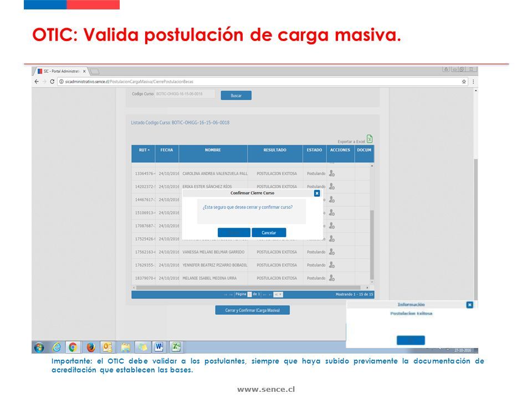Open a new browser tab
532x399 pixels.
click(95, 71)
